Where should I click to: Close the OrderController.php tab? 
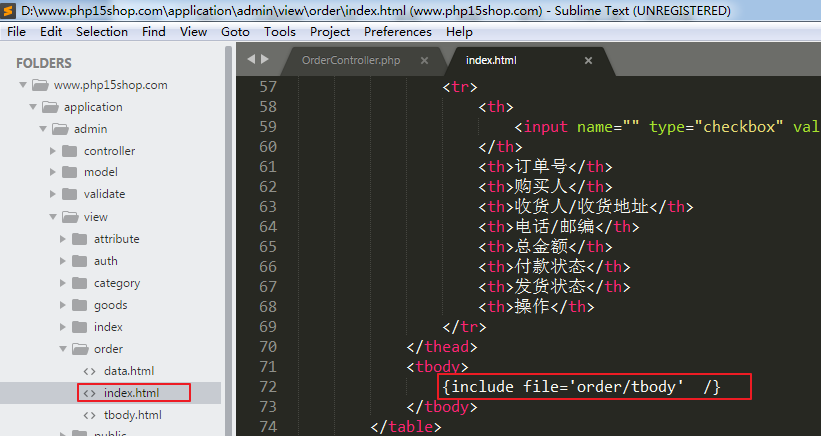coord(424,60)
